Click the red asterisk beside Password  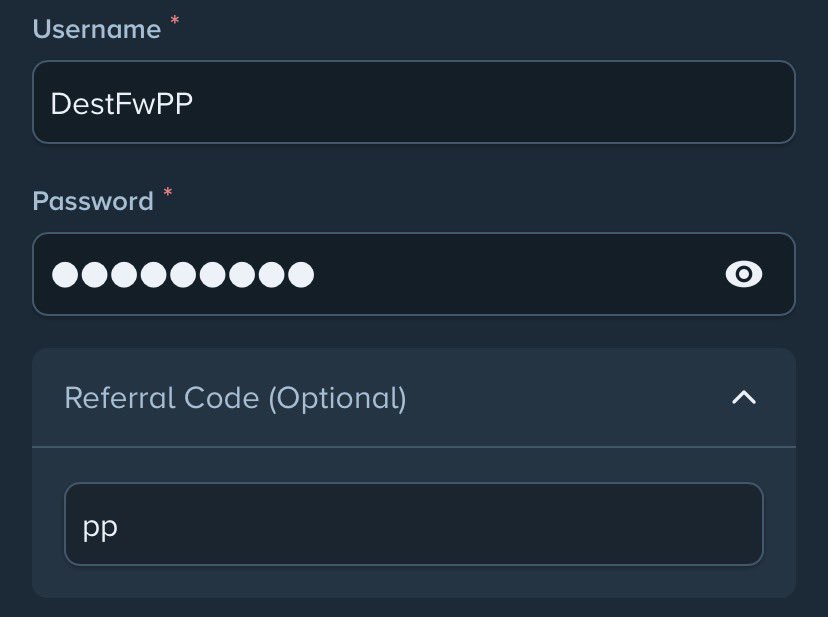[x=167, y=192]
